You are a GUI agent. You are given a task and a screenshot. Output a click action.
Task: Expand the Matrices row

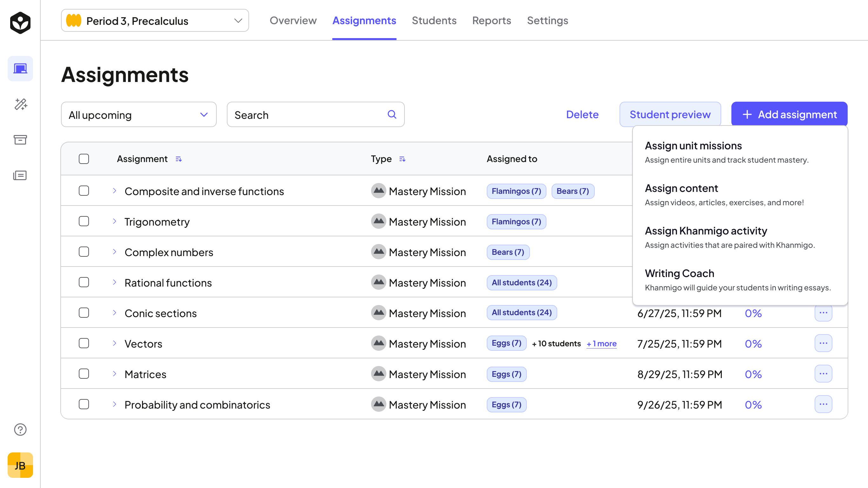point(115,374)
